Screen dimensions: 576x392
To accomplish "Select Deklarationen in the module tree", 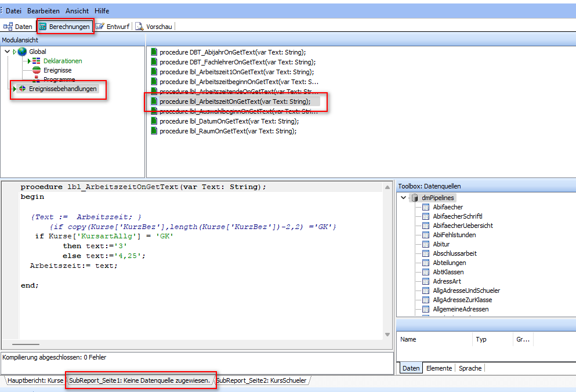I will (x=63, y=61).
